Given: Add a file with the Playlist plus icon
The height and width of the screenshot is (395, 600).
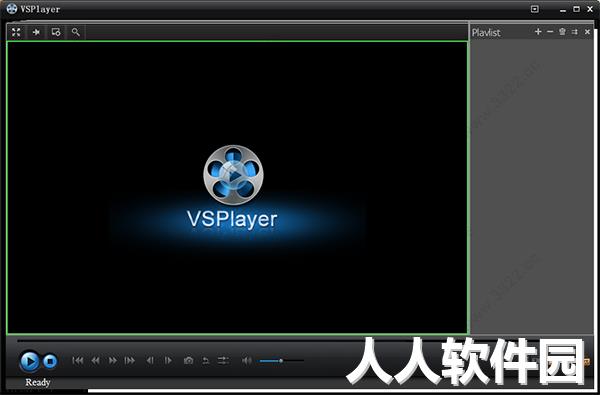Looking at the screenshot, I should [x=538, y=32].
